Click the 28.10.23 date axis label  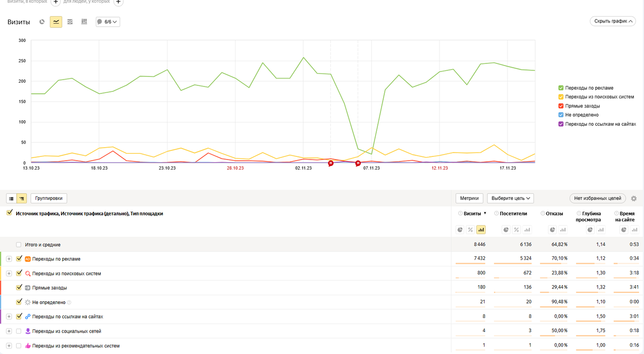point(235,168)
